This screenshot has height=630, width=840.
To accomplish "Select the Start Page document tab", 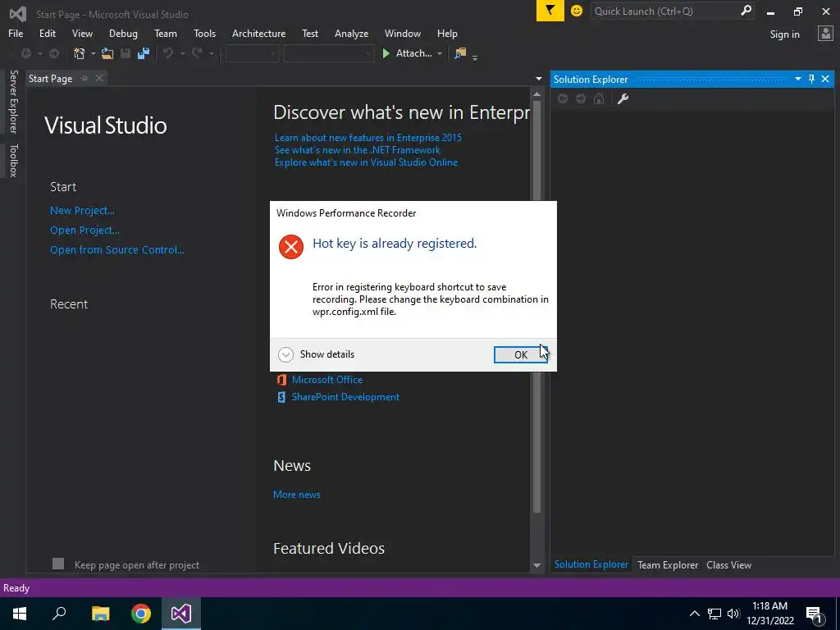I will pos(50,78).
